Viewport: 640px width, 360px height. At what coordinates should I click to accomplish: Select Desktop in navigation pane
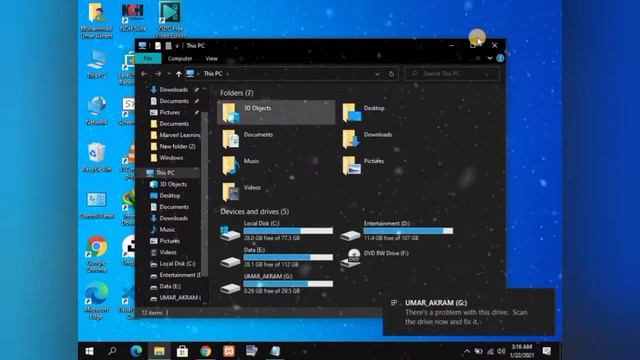[169, 196]
